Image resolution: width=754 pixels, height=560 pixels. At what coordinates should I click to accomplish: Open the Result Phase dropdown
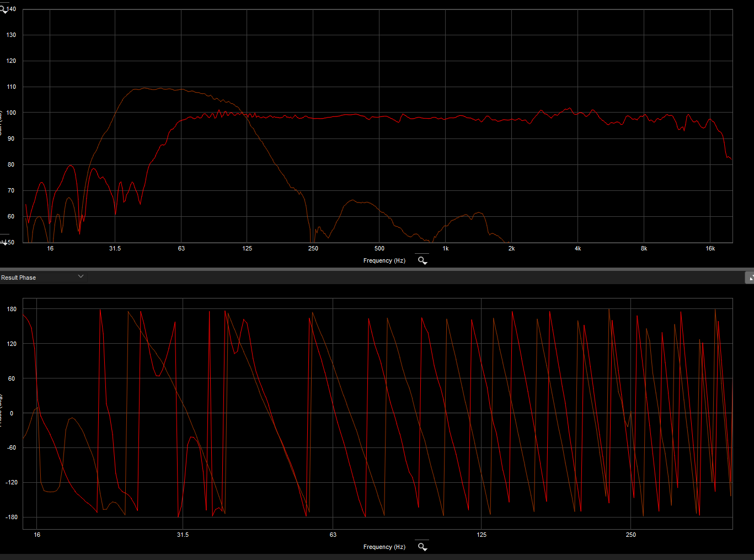coord(81,277)
